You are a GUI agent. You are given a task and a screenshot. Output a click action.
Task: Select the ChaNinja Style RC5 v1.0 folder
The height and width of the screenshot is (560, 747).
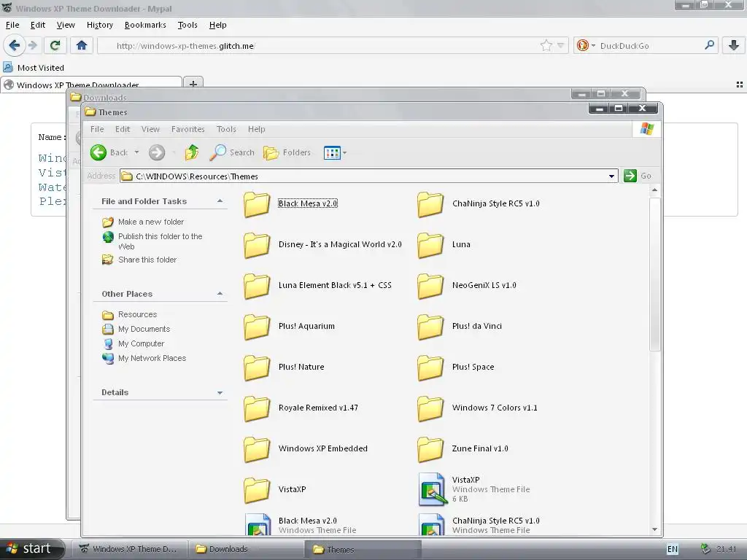click(x=479, y=204)
